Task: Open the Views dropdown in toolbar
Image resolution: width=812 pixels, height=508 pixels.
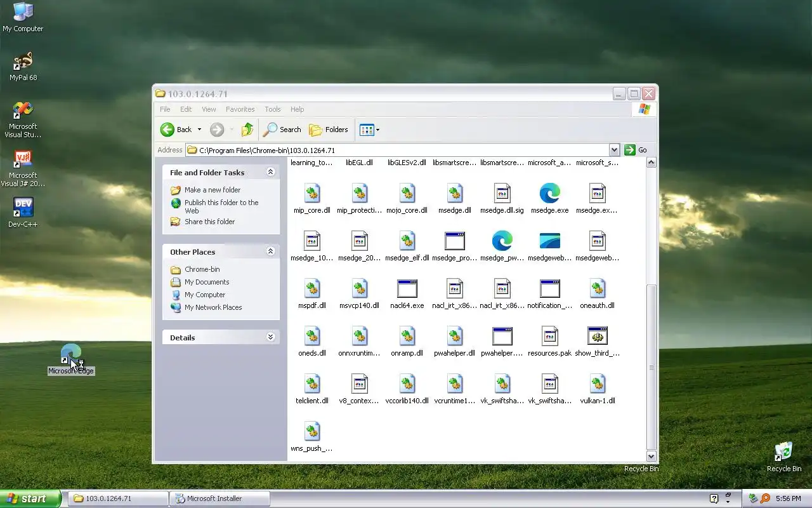Action: pos(377,130)
